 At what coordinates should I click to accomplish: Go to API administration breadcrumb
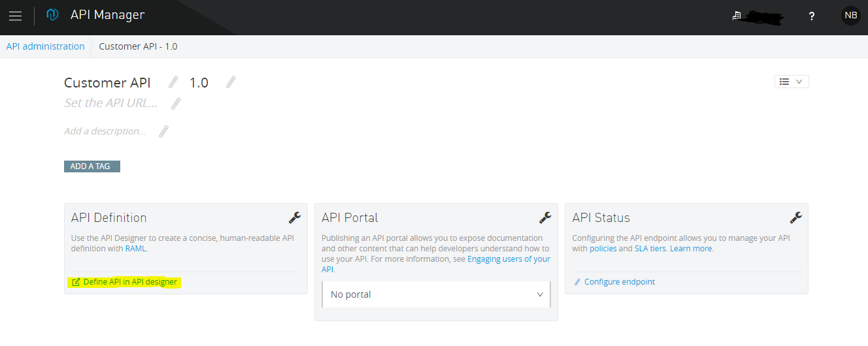pyautogui.click(x=46, y=46)
